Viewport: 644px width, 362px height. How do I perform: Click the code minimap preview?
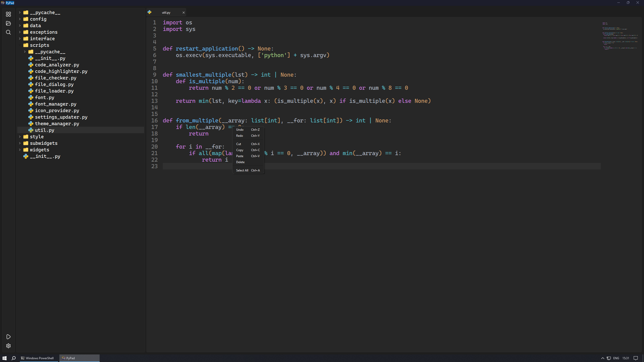point(620,36)
